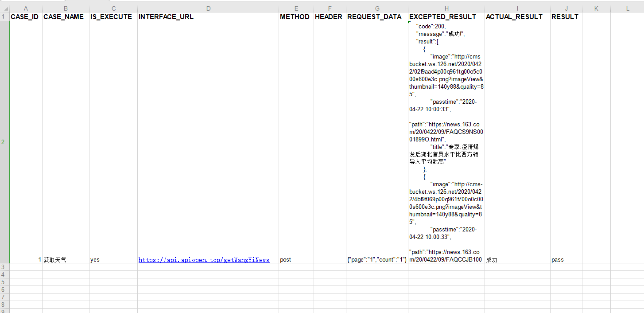Select row 7 header number
Viewport: 644px width, 313px height.
click(x=4, y=297)
